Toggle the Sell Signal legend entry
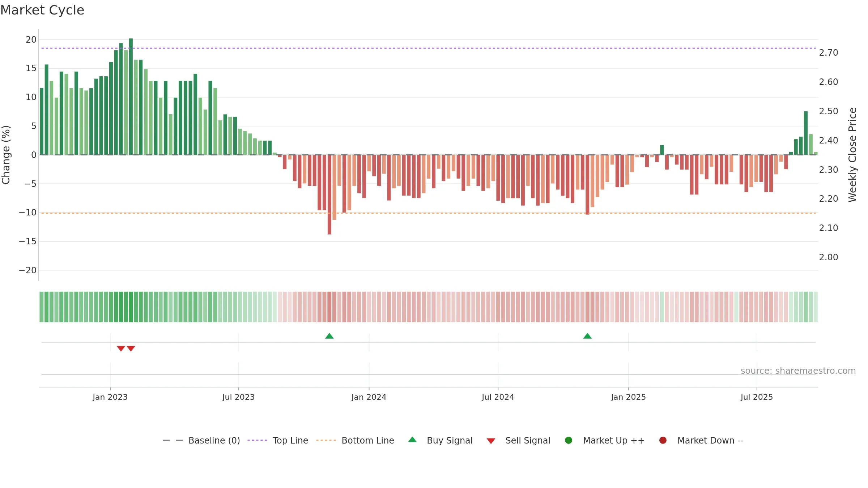This screenshot has width=868, height=488. pyautogui.click(x=518, y=440)
